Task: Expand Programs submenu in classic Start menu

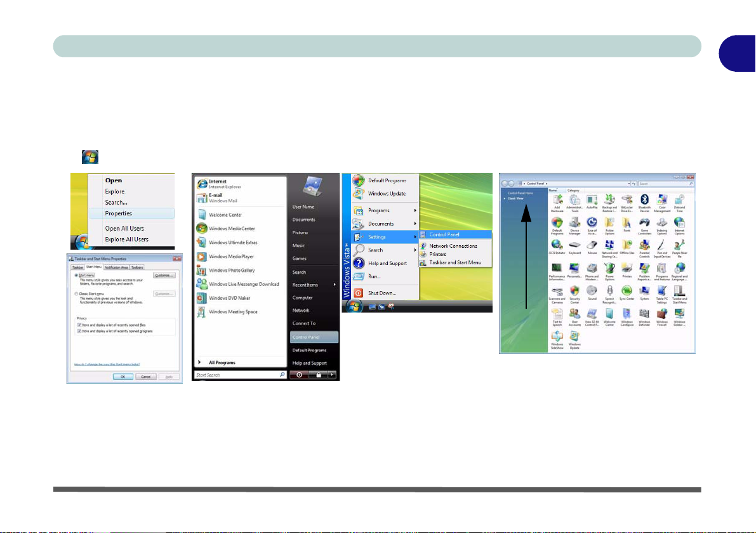Action: 385,211
